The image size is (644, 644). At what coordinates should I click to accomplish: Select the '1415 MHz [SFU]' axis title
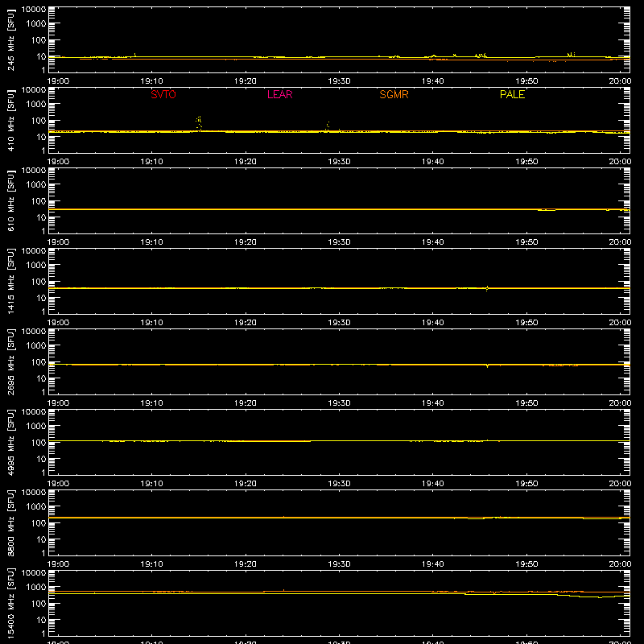(10, 282)
